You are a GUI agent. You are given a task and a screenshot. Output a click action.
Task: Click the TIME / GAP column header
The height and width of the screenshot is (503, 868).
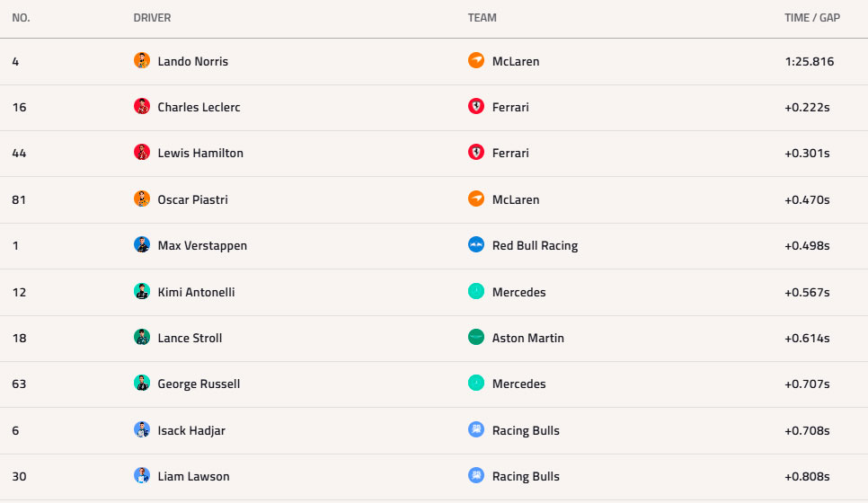click(811, 18)
